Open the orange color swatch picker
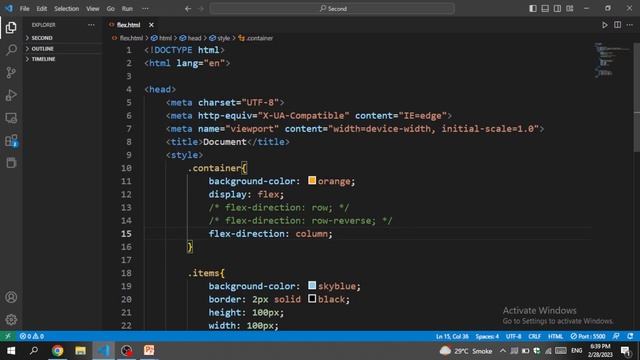Viewport: 640px width, 360px height. pyautogui.click(x=312, y=180)
